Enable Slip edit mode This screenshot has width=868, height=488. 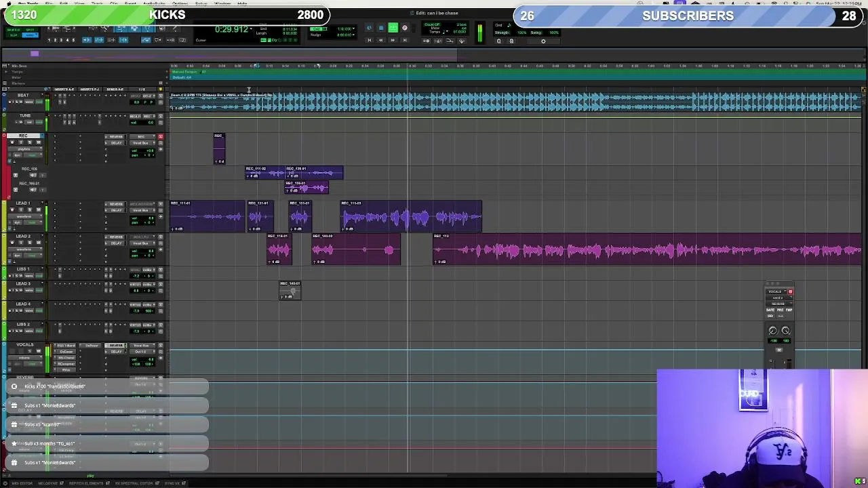13,35
